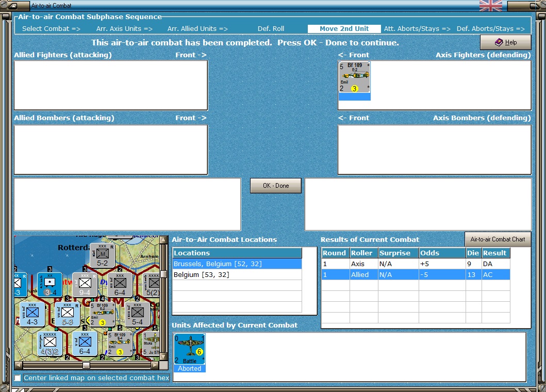The image size is (546, 392).
Task: Click the map's horizontal scrollbar thumb
Action: click(x=86, y=365)
